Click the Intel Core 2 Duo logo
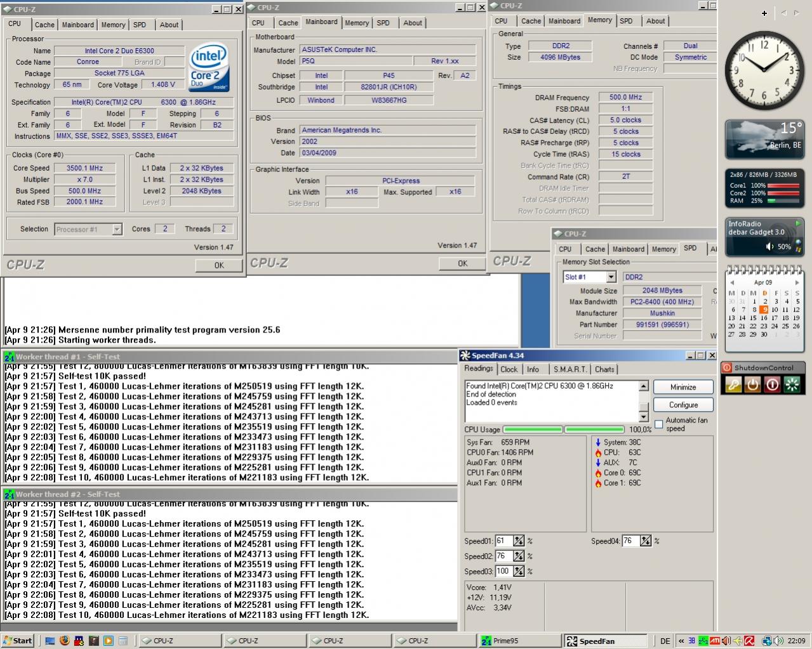 (x=209, y=67)
